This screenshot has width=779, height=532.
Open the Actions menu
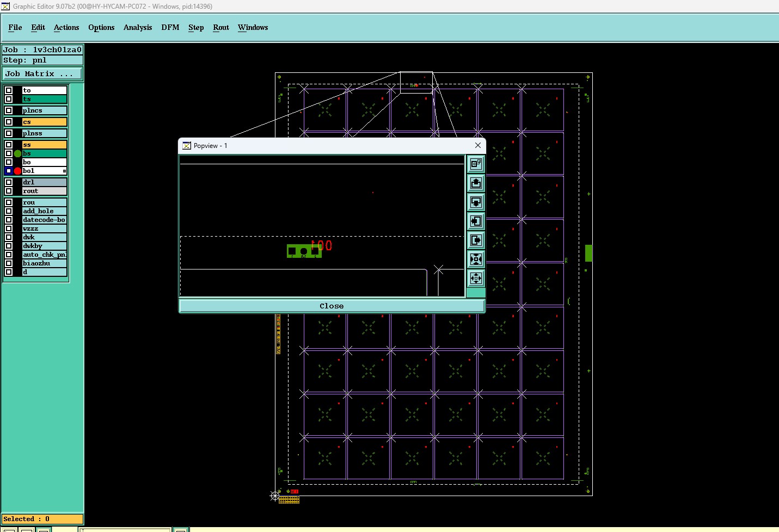point(66,27)
